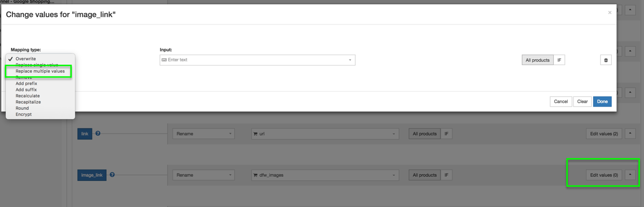644x207 pixels.
Task: Open the dfw_images field dropdown
Action: pyautogui.click(x=325, y=175)
